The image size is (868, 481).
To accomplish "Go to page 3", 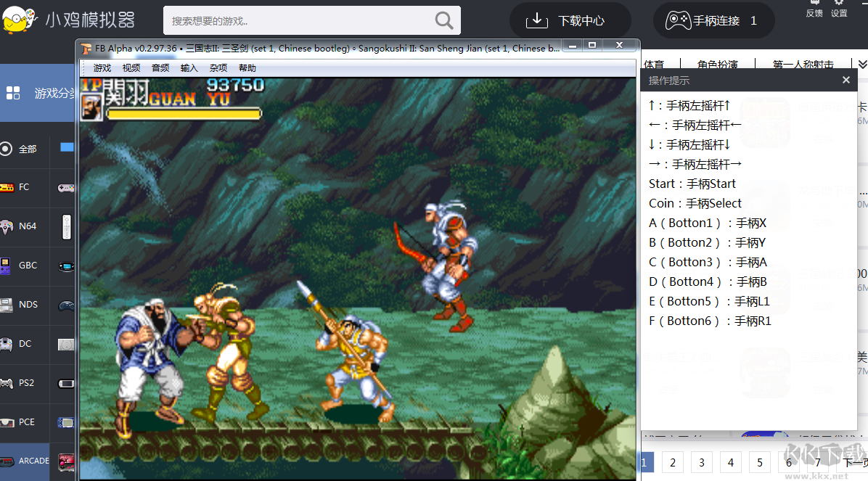I will pyautogui.click(x=701, y=463).
